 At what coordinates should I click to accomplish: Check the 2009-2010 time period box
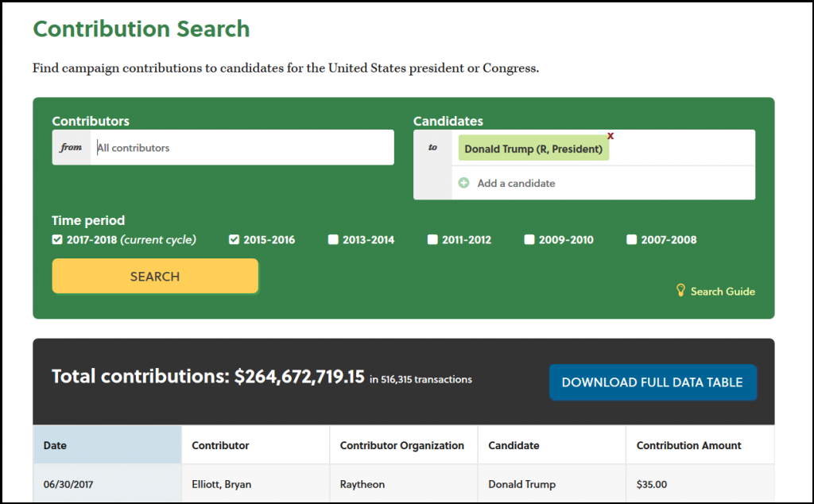(529, 239)
